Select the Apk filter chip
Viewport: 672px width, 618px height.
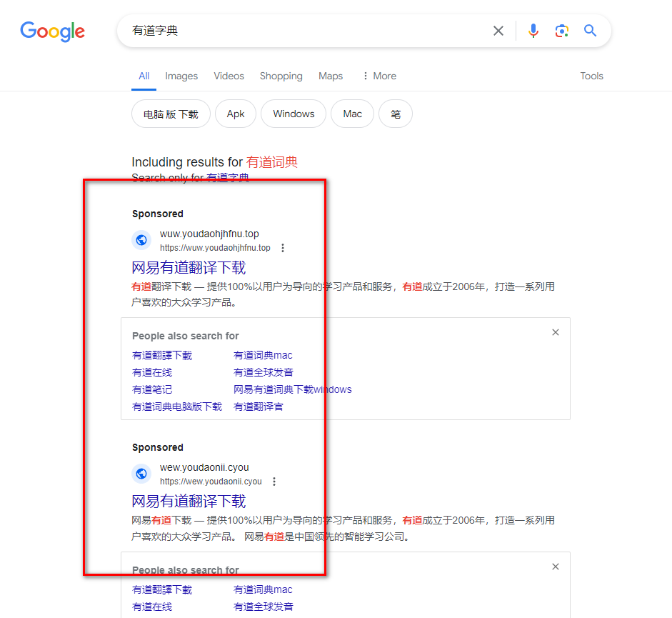tap(236, 114)
